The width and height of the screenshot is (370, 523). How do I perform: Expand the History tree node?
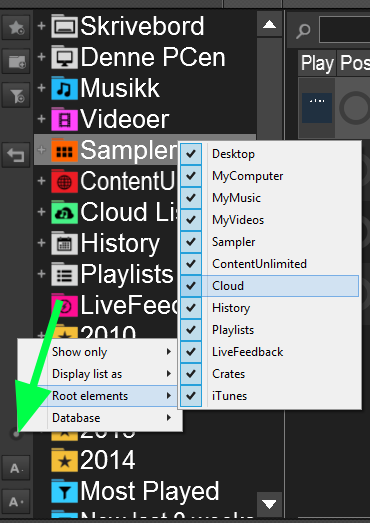41,242
